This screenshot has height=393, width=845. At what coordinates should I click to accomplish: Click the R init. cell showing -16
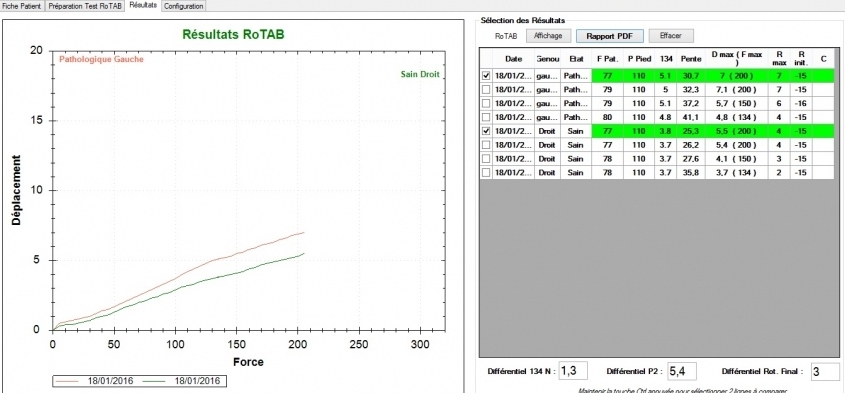(x=801, y=103)
